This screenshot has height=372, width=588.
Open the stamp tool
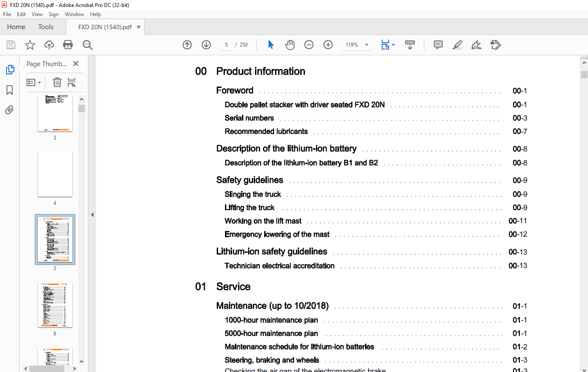pyautogui.click(x=495, y=45)
